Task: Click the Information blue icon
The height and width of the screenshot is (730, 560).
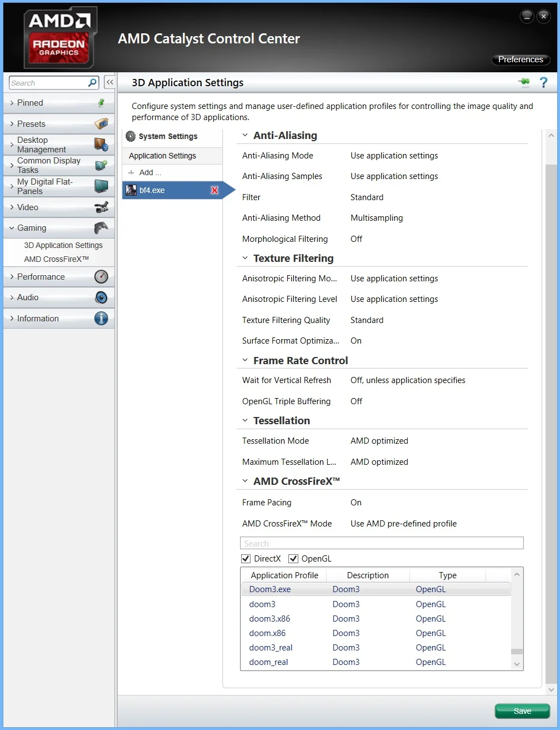Action: tap(101, 319)
